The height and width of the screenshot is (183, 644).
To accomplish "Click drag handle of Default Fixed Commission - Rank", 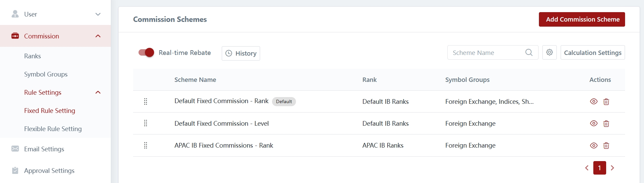I will point(146,101).
